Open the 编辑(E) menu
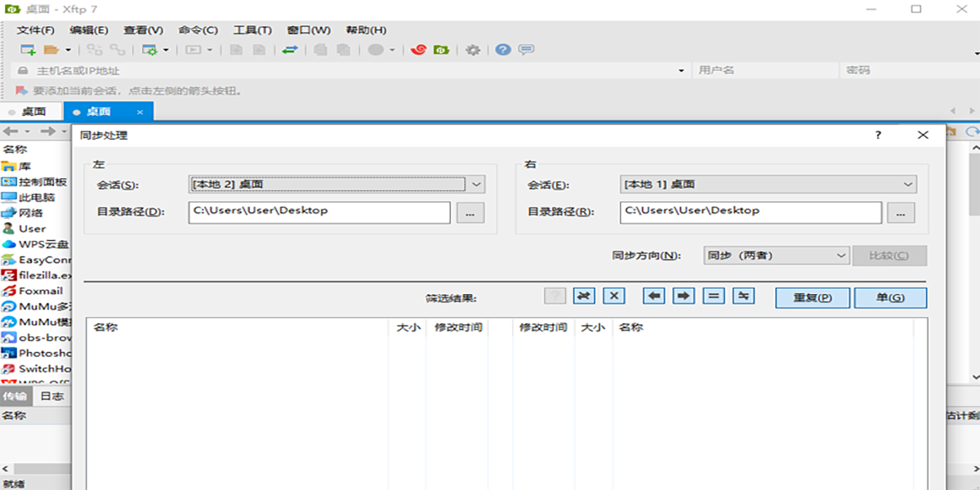This screenshot has width=980, height=490. (89, 30)
